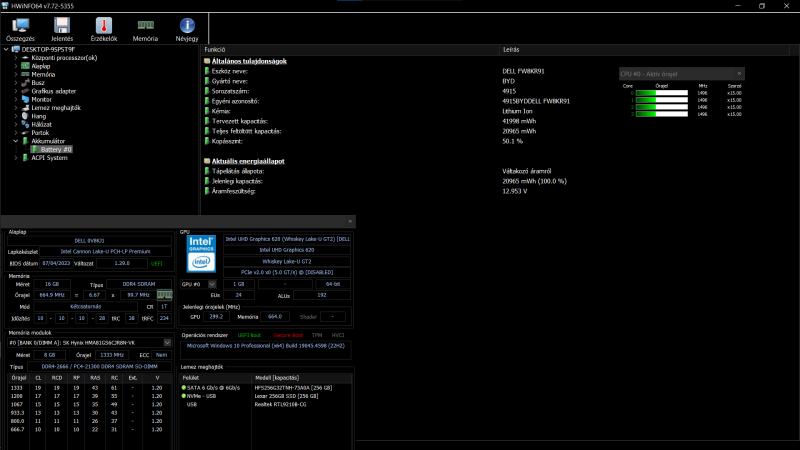The width and height of the screenshot is (800, 450).
Task: Click the memory stick icon beside 99.7 MHz
Action: [164, 295]
